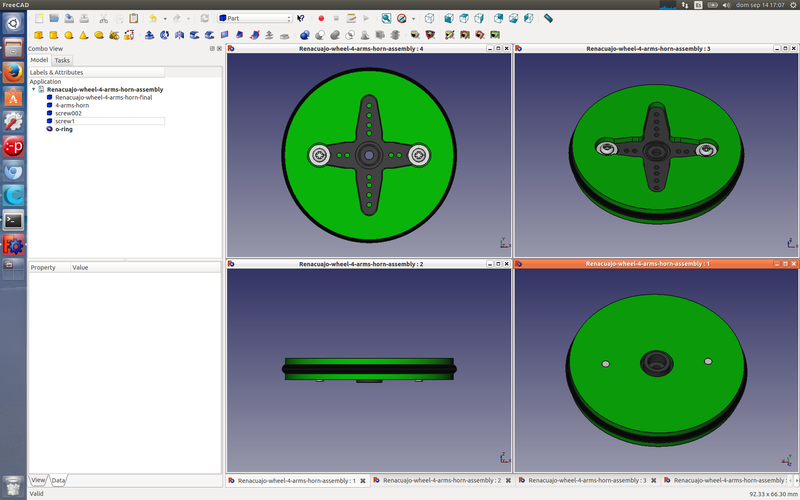Click the Cut scissors icon
The height and width of the screenshot is (500, 800).
pos(103,18)
